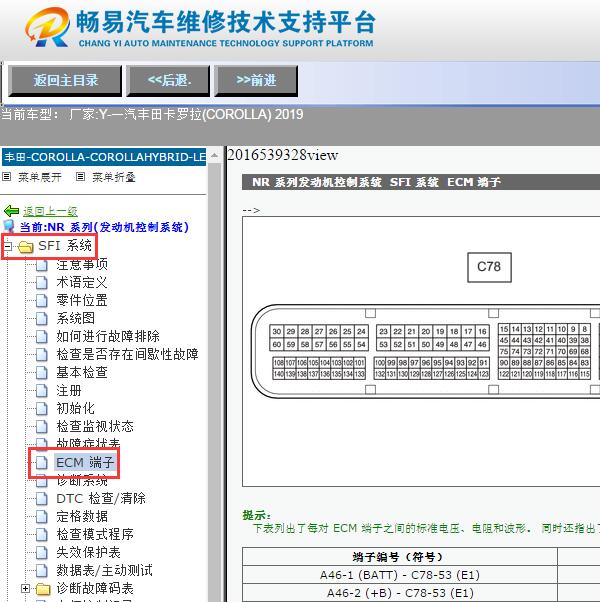
Task: Click the document icon next to 数据表/主动测试
Action: (42, 571)
